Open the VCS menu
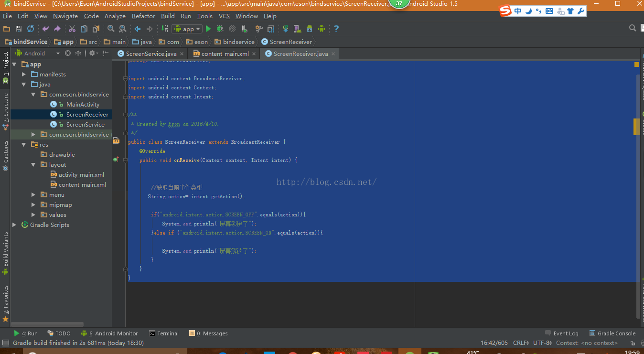The width and height of the screenshot is (644, 354). pos(224,16)
